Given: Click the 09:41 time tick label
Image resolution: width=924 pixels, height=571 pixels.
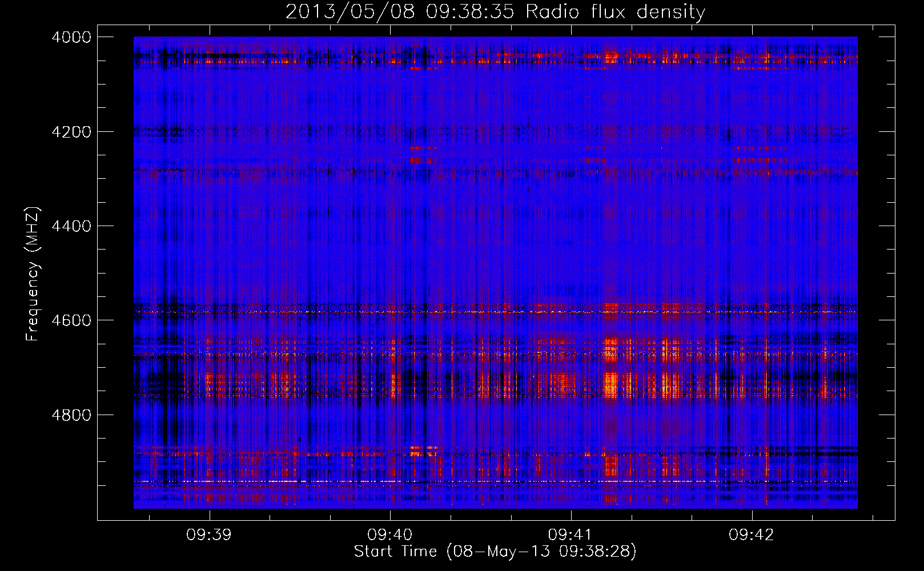Looking at the screenshot, I should coord(571,534).
